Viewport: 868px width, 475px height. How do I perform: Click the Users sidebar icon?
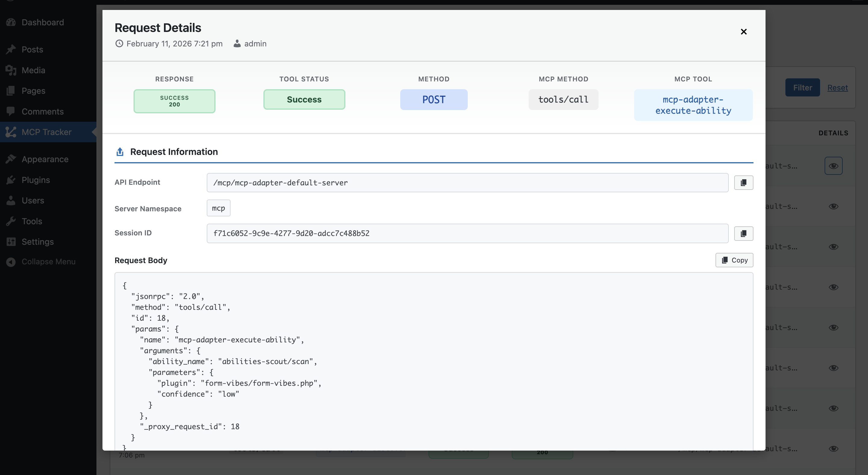11,200
